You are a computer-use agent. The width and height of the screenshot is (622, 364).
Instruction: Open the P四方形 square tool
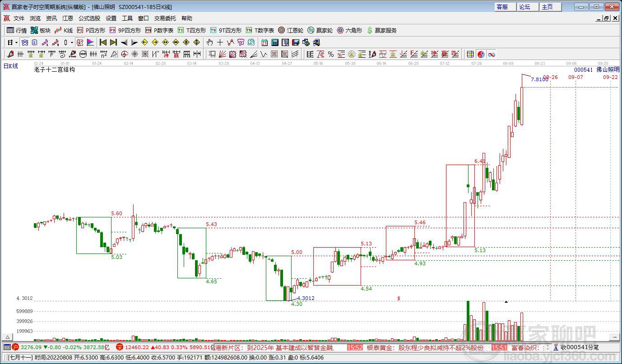(91, 30)
